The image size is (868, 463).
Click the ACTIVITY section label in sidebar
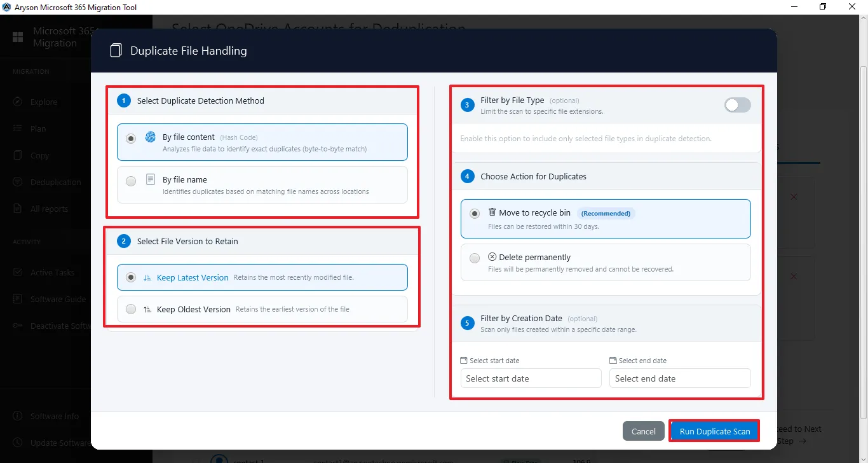coord(27,242)
